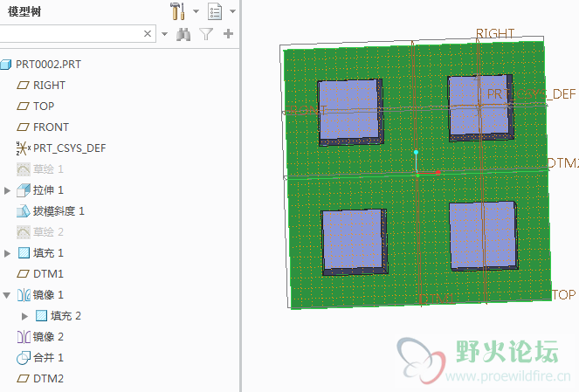Open the model tree settings hammer icon
Viewport: 579px width, 392px height.
pyautogui.click(x=177, y=11)
